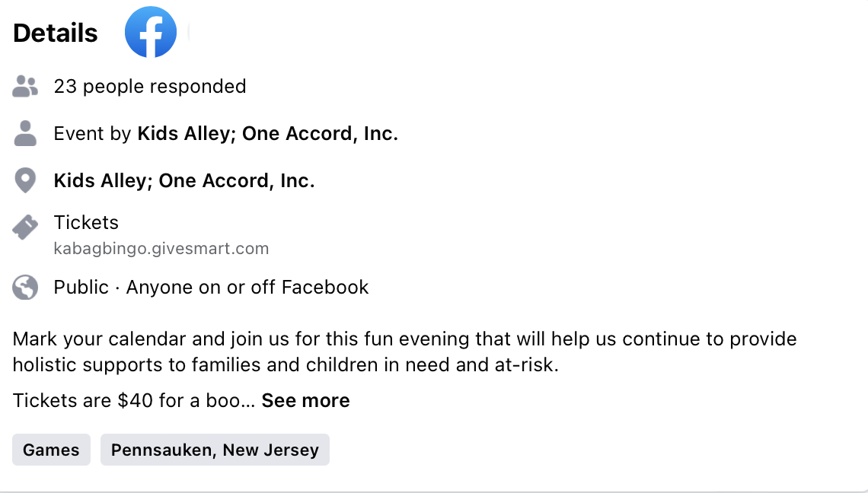Image resolution: width=868 pixels, height=493 pixels.
Task: Click the location pin icon
Action: (25, 180)
